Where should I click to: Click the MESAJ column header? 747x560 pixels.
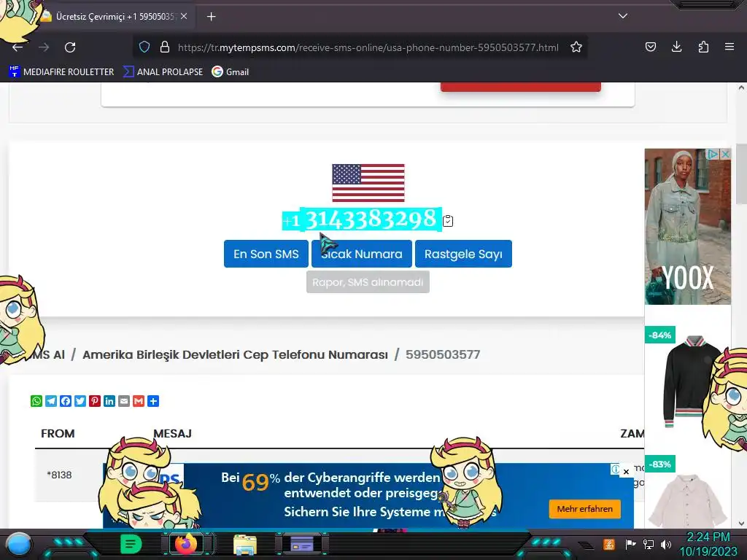coord(172,433)
